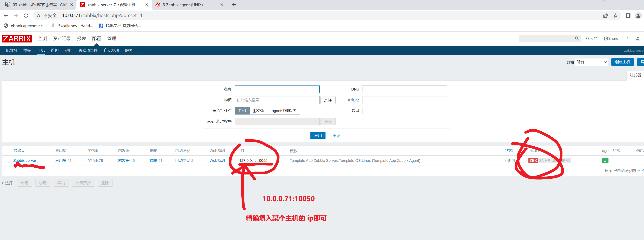Open Template App Zabbix Server link
Viewport: 644px width, 240px height.
click(x=313, y=161)
